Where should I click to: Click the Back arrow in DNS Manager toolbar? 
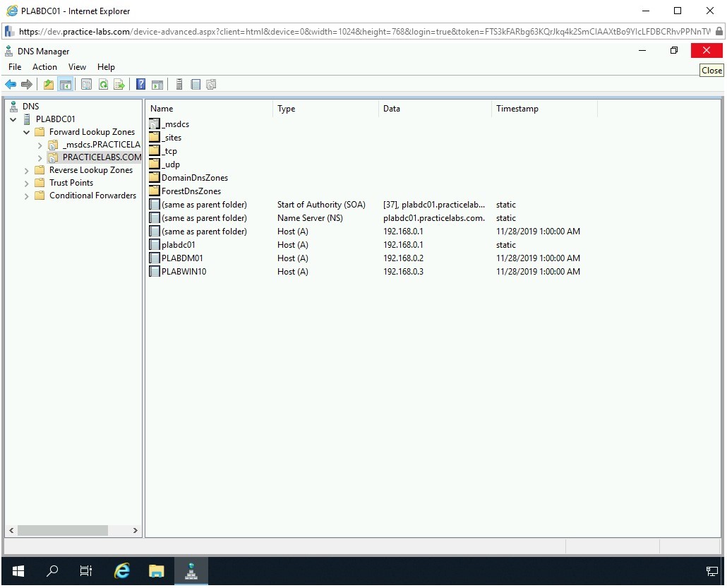click(x=11, y=85)
